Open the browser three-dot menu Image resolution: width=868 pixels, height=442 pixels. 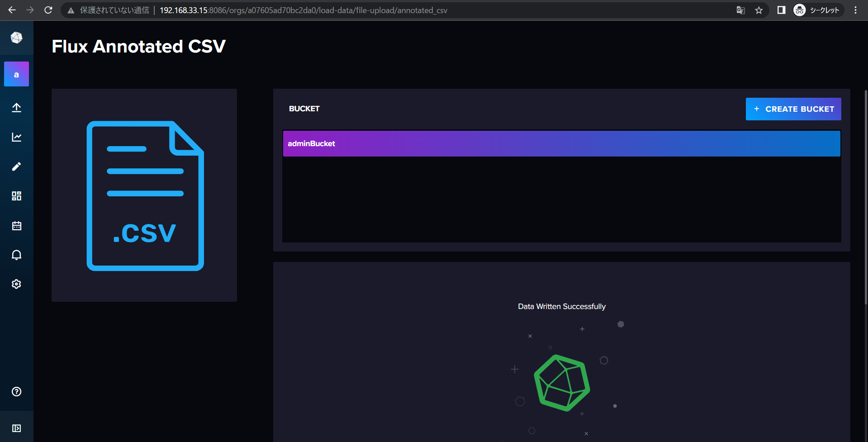(x=855, y=10)
